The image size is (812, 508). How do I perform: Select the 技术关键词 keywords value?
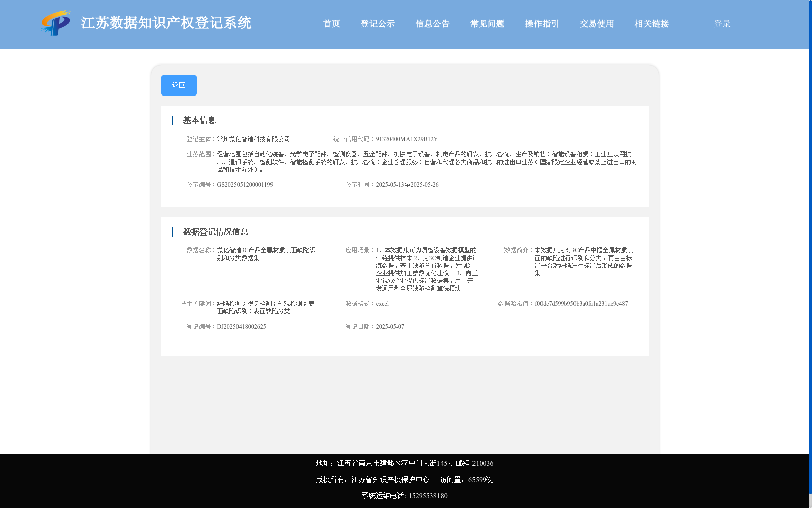point(266,307)
